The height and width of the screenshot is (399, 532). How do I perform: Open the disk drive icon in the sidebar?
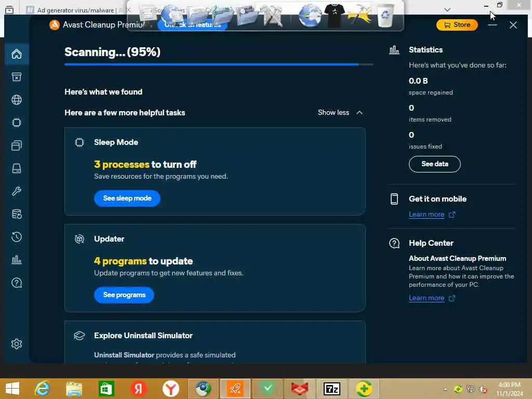(x=17, y=168)
